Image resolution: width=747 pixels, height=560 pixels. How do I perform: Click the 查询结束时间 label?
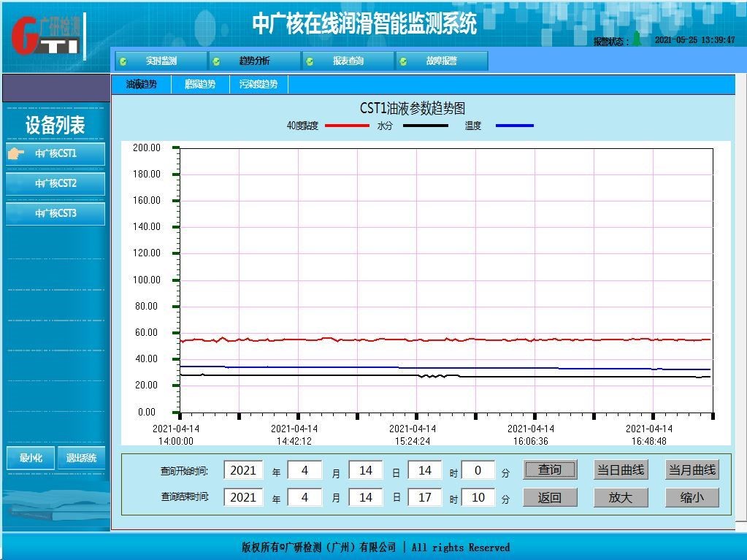pyautogui.click(x=184, y=497)
